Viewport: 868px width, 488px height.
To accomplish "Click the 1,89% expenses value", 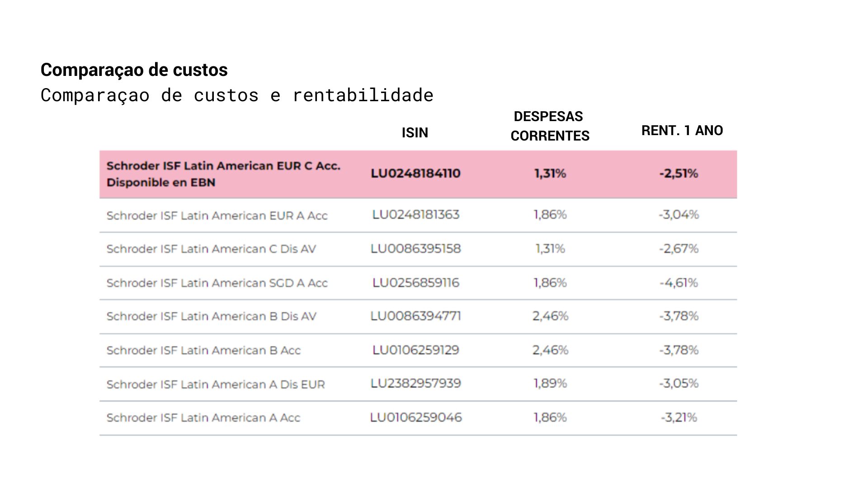I will pyautogui.click(x=550, y=384).
